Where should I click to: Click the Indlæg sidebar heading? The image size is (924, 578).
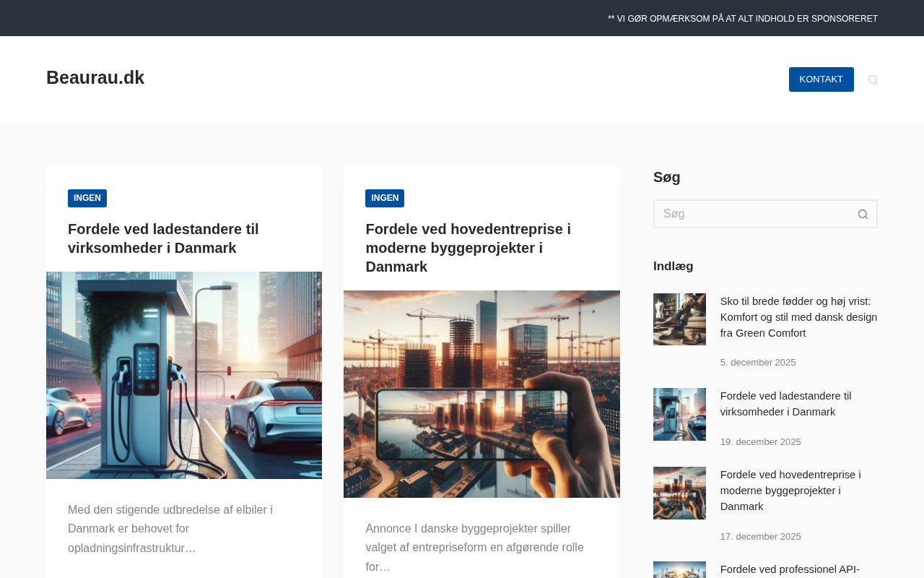[674, 266]
